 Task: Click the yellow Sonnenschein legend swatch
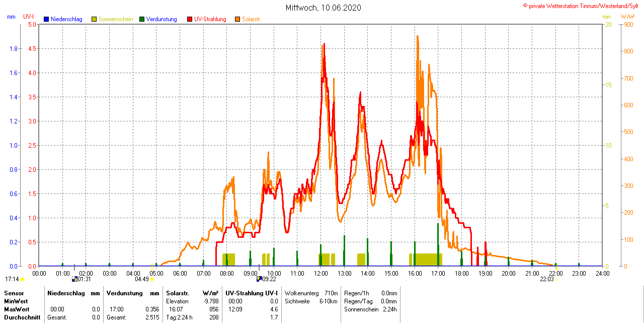click(94, 19)
